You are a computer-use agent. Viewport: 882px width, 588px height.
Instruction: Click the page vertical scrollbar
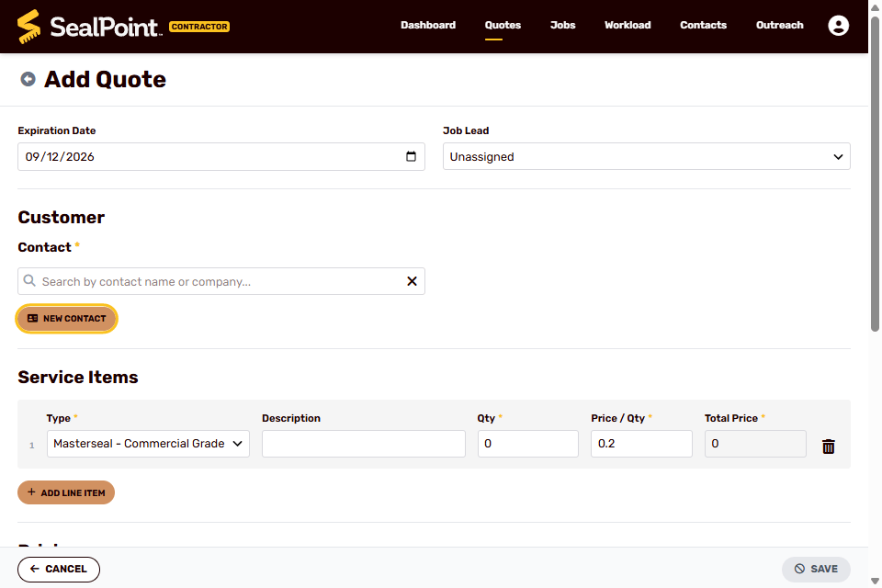point(875,175)
